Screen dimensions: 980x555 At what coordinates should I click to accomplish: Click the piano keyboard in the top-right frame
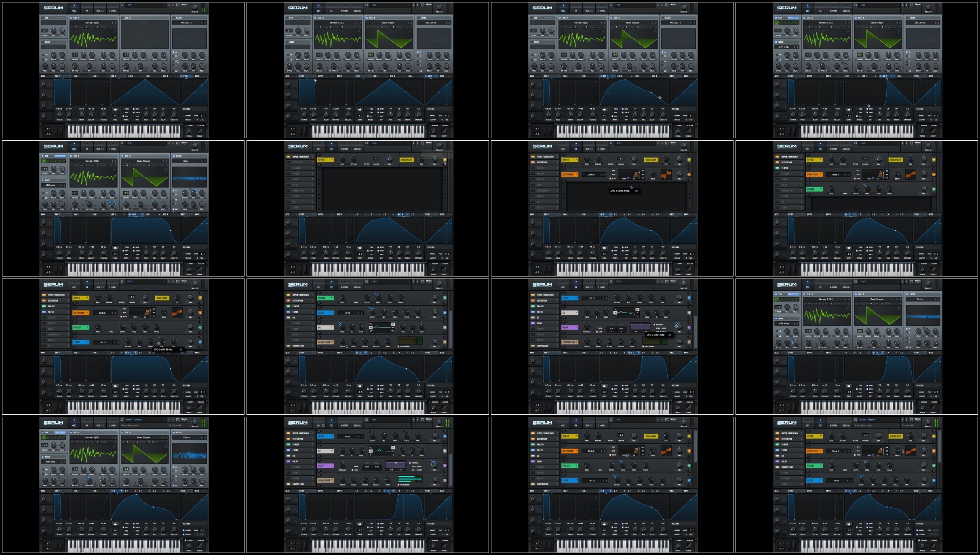[857, 131]
